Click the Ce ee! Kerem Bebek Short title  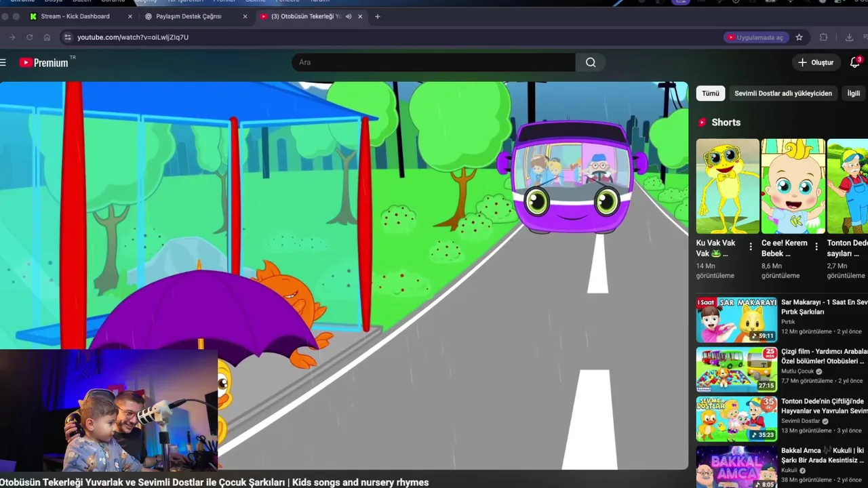785,248
